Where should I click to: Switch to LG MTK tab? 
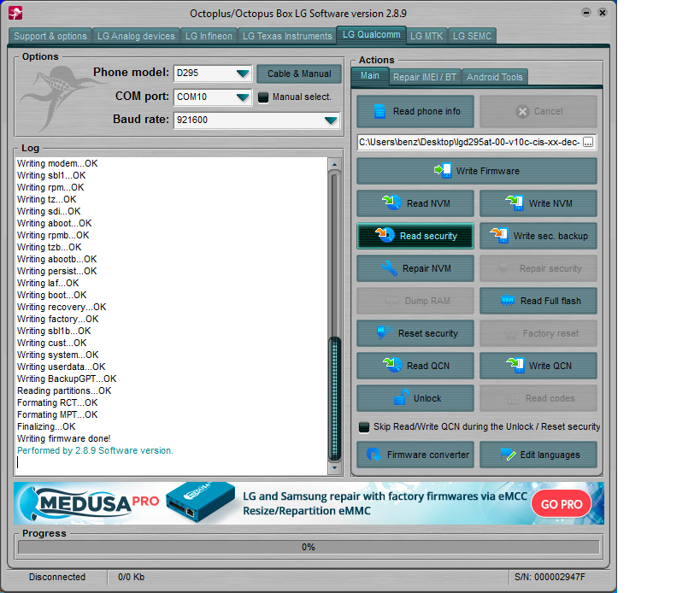point(426,36)
